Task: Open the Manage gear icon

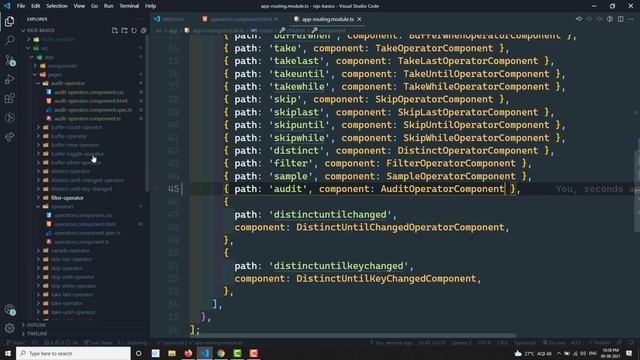Action: tap(9, 327)
